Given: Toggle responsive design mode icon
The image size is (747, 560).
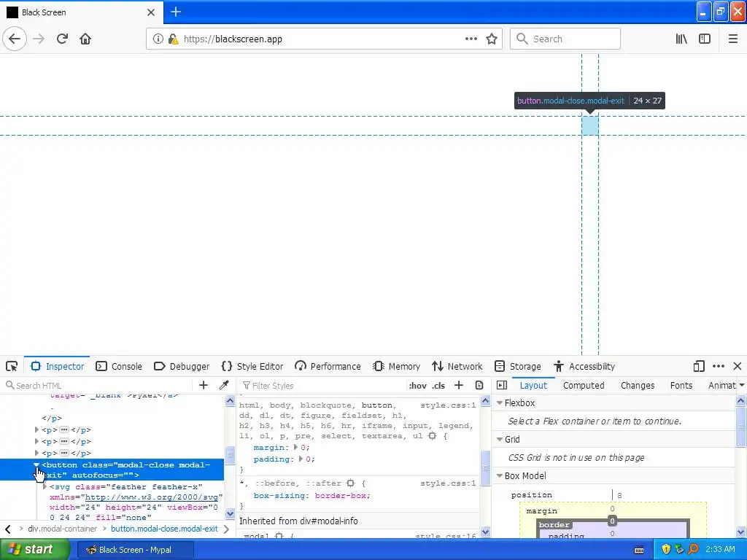Looking at the screenshot, I should click(x=699, y=366).
